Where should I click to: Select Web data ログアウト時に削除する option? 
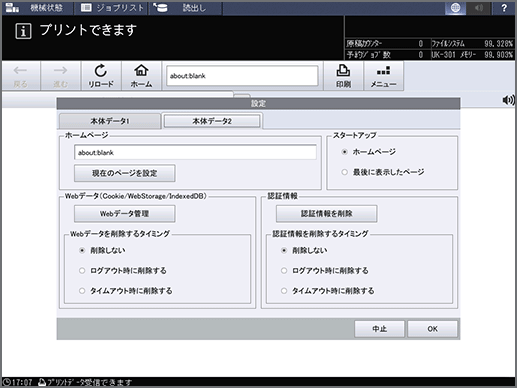[x=82, y=271]
